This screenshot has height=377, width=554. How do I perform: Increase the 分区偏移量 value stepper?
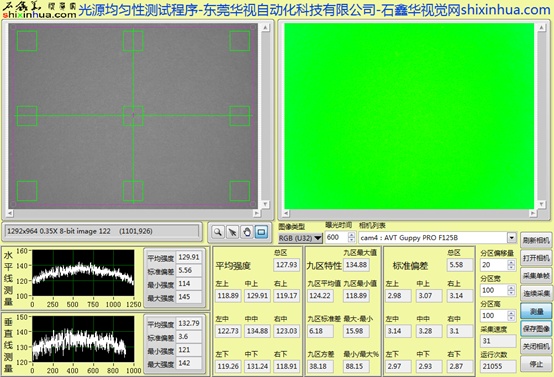(x=511, y=262)
